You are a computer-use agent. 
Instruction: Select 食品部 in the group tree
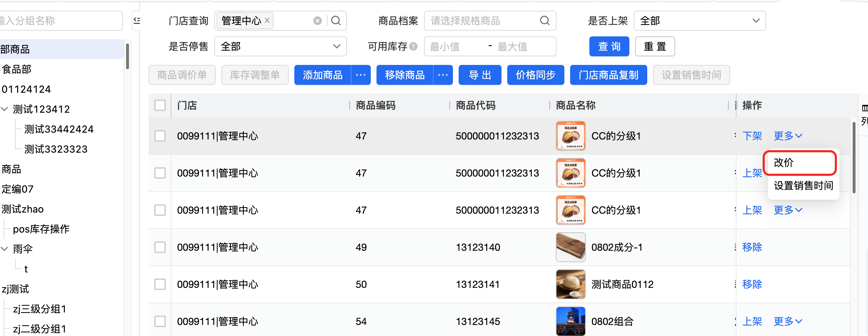pyautogui.click(x=16, y=69)
